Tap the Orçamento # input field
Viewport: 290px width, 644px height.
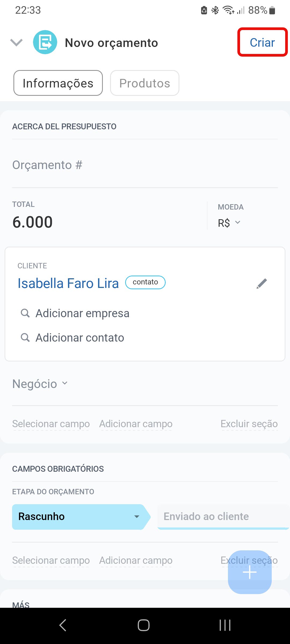click(145, 165)
